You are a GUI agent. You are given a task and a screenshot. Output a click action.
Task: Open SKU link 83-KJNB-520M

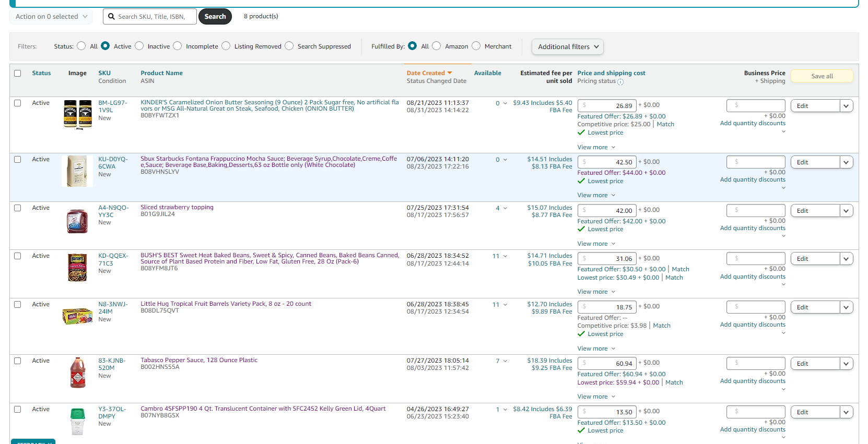point(112,364)
